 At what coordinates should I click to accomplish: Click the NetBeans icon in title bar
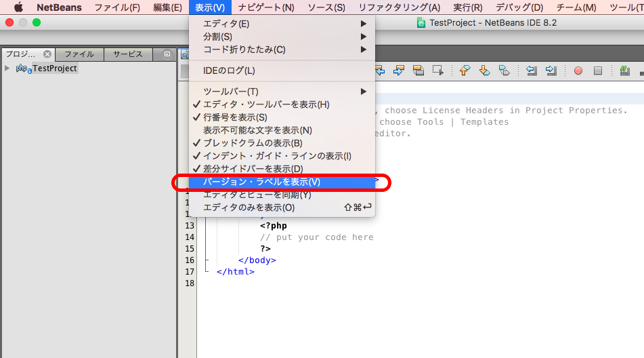pyautogui.click(x=421, y=22)
